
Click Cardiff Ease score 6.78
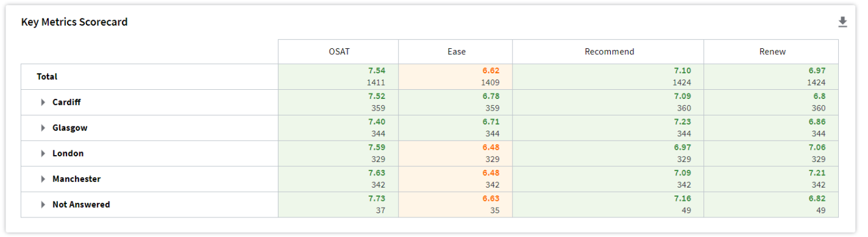coord(491,97)
